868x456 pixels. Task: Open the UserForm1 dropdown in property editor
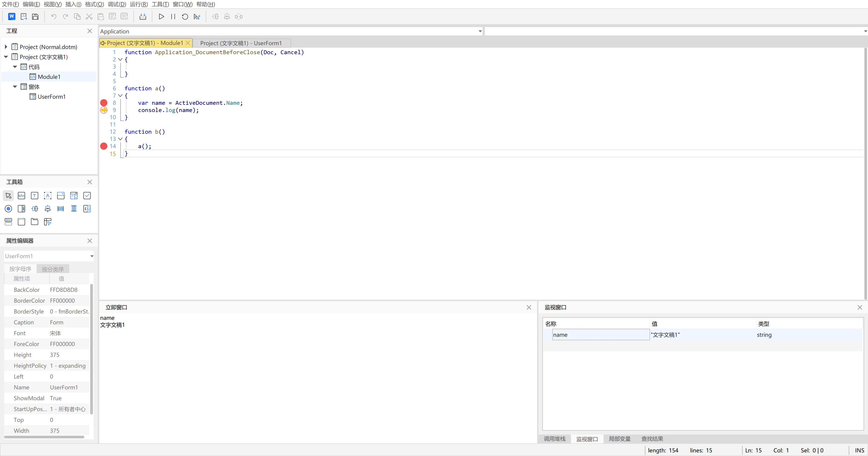92,256
